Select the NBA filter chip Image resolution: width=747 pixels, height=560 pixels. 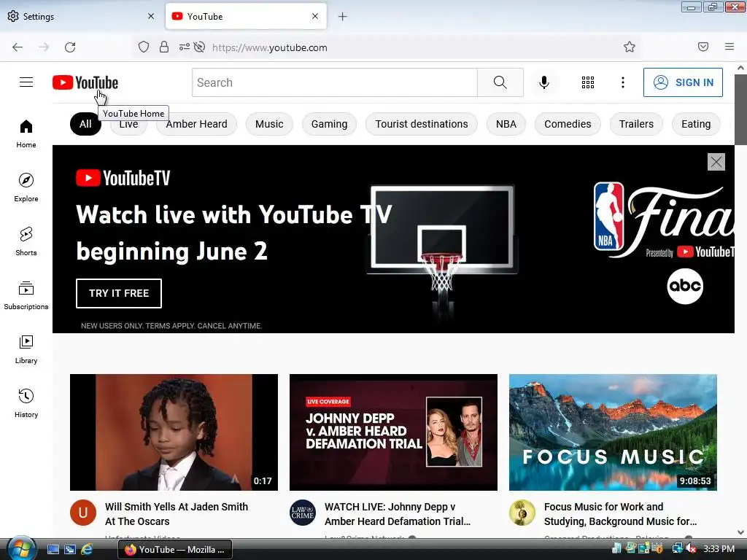[506, 124]
